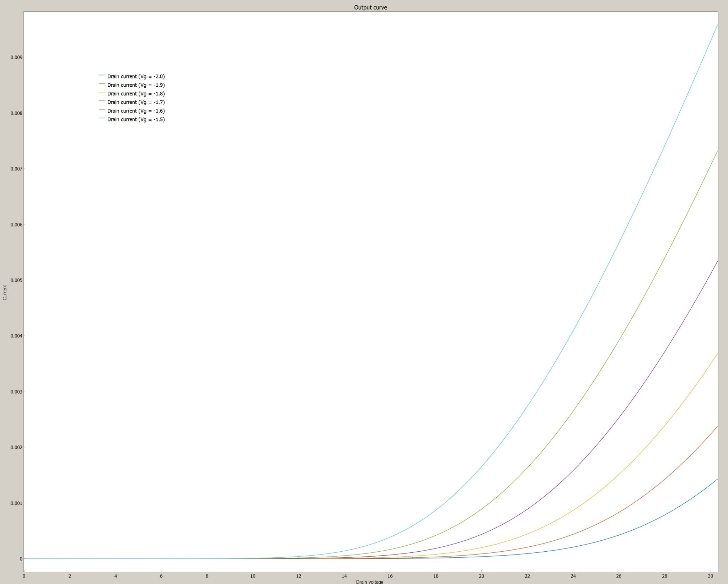
Task: Click y-axis tick label 0.008
Action: (x=16, y=113)
